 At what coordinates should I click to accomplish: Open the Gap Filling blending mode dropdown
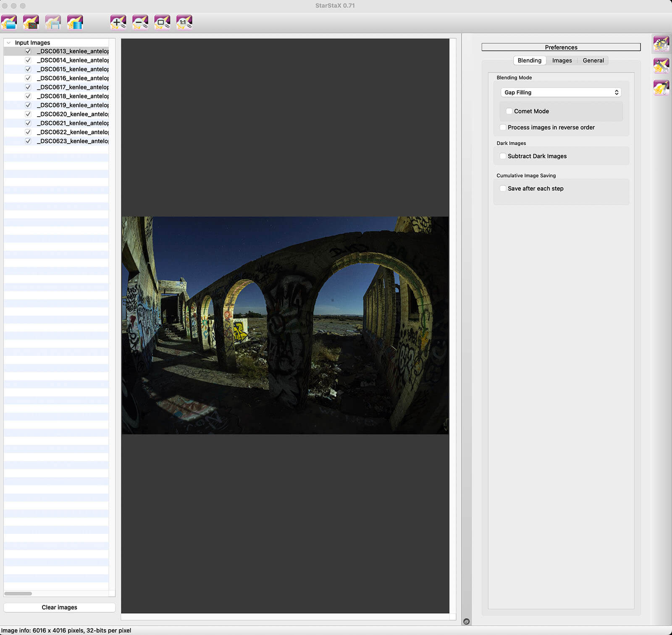pyautogui.click(x=561, y=92)
